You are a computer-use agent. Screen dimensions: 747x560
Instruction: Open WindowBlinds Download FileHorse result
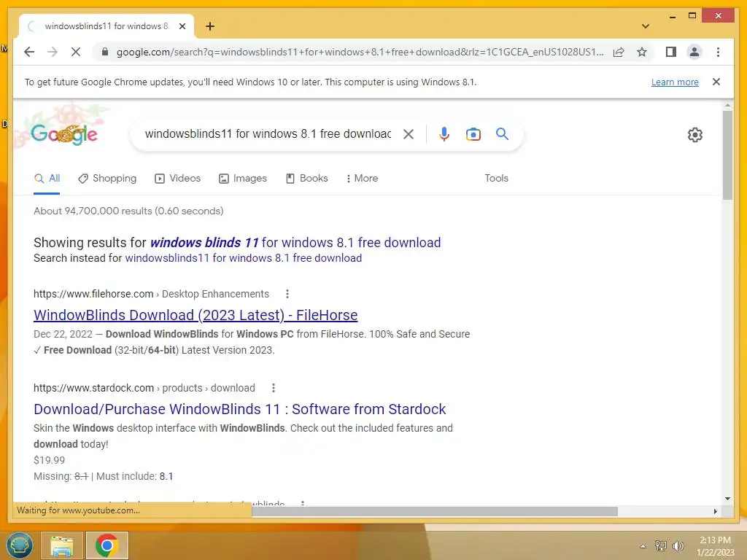[196, 315]
